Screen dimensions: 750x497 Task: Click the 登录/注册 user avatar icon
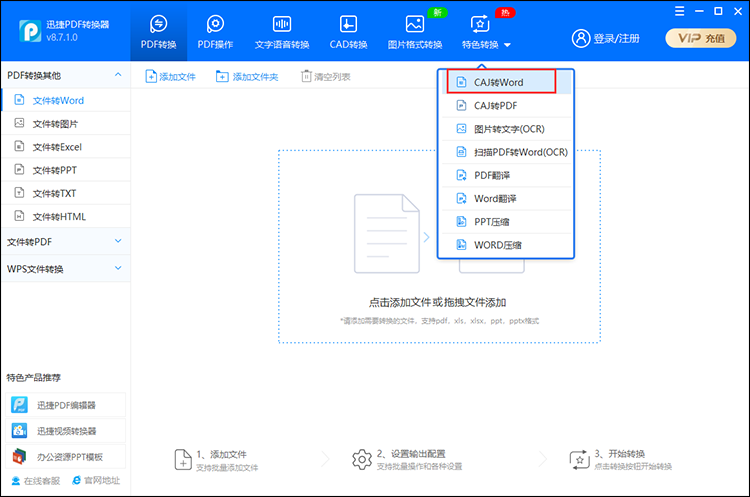[x=581, y=38]
